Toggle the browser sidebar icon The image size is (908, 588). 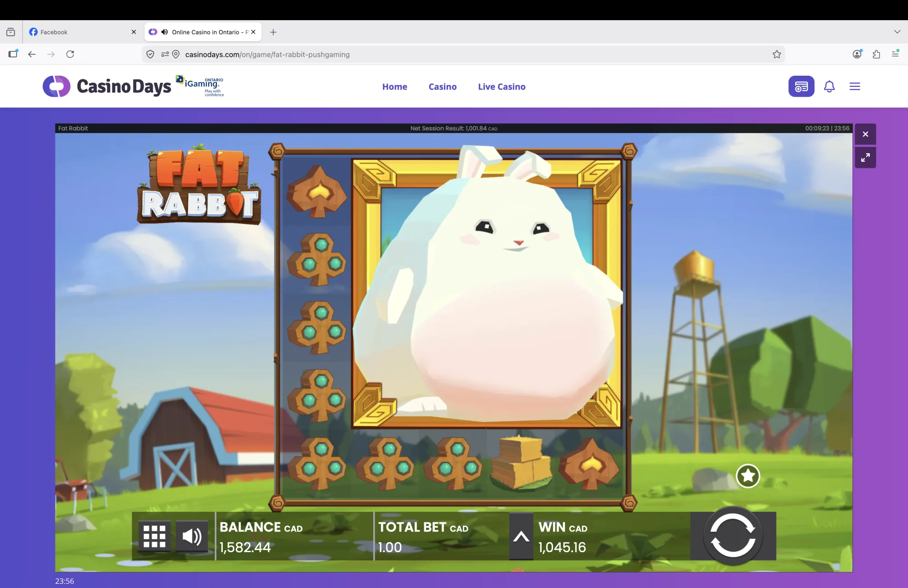13,54
